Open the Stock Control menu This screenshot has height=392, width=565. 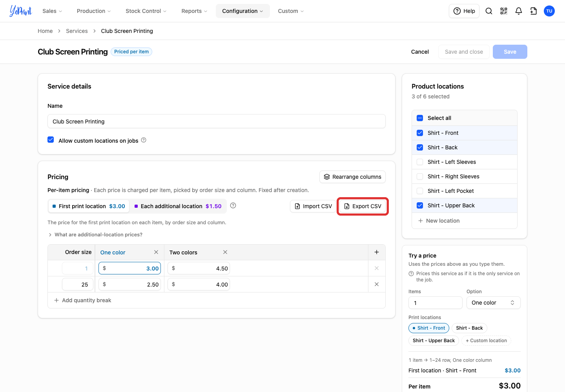point(146,11)
